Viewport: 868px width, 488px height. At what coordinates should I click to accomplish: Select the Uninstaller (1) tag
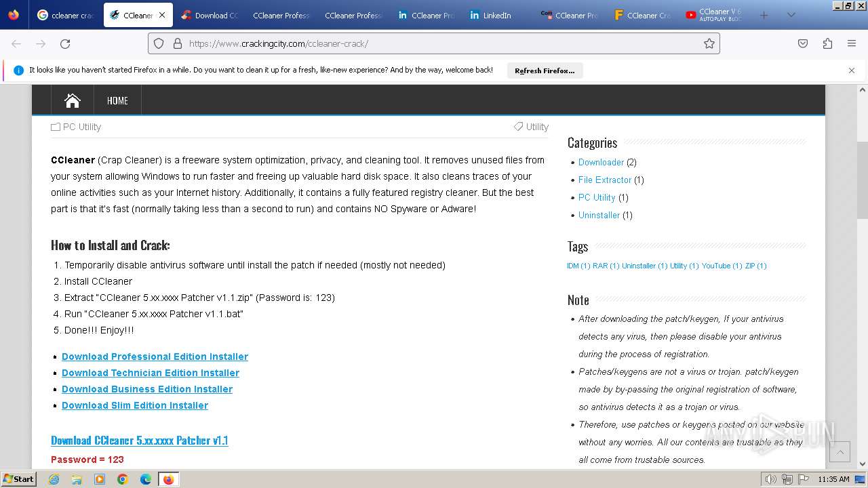pyautogui.click(x=644, y=266)
